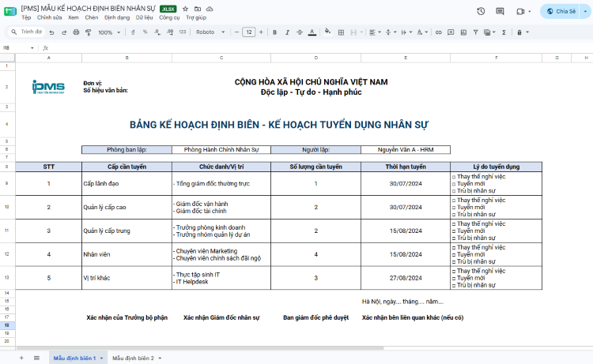Create a filter with funnel icon
The image size is (593, 364).
[475, 32]
